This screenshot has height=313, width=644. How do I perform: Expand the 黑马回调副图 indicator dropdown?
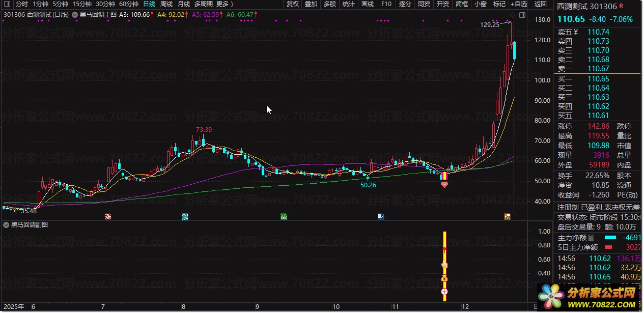pyautogui.click(x=7, y=225)
